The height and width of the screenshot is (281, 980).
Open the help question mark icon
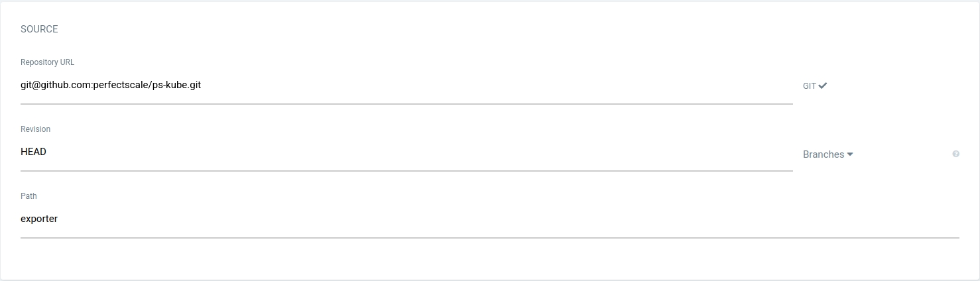(955, 154)
